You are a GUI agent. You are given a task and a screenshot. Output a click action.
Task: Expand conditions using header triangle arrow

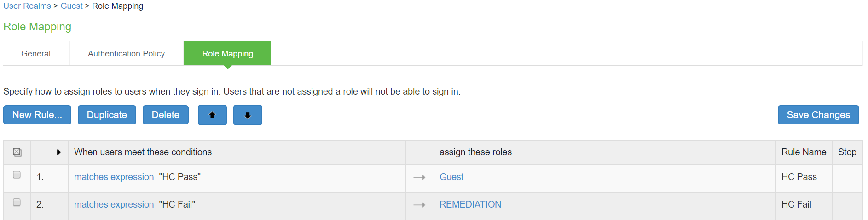pos(58,152)
